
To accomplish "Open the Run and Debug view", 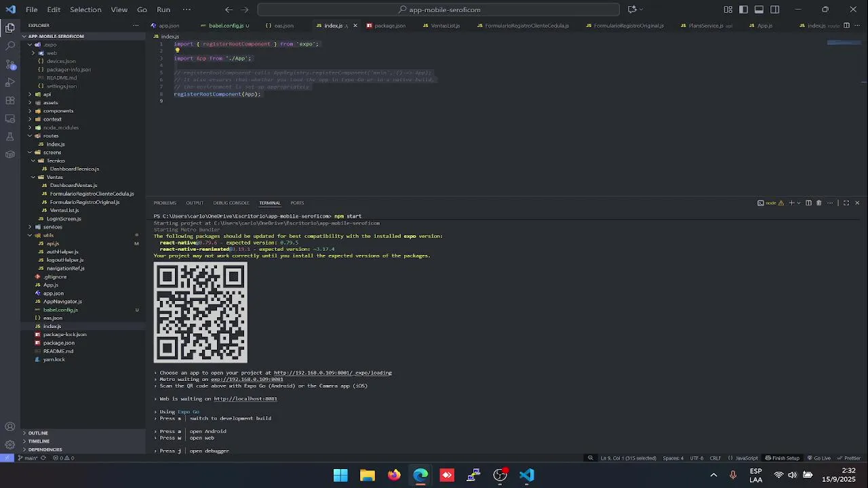I will pos(10,83).
